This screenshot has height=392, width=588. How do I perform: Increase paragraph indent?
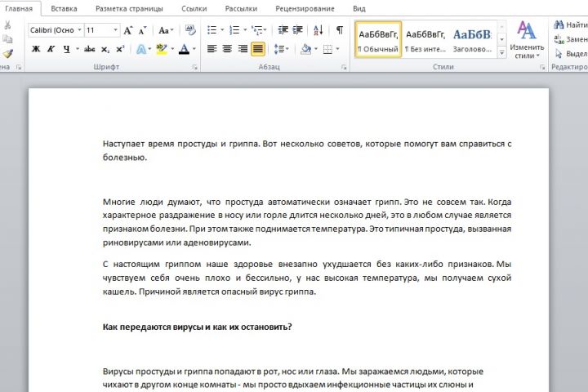(297, 30)
